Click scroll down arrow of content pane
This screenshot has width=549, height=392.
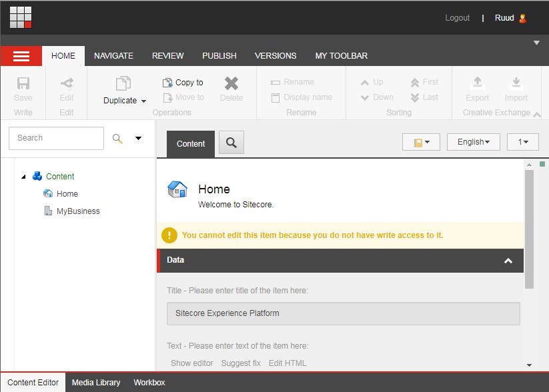coord(529,365)
